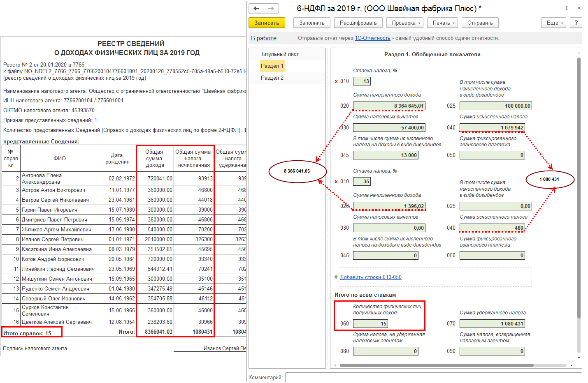Screen dimensions: 588x383
Task: Click Общая сумма дохода column header
Action: click(155, 158)
